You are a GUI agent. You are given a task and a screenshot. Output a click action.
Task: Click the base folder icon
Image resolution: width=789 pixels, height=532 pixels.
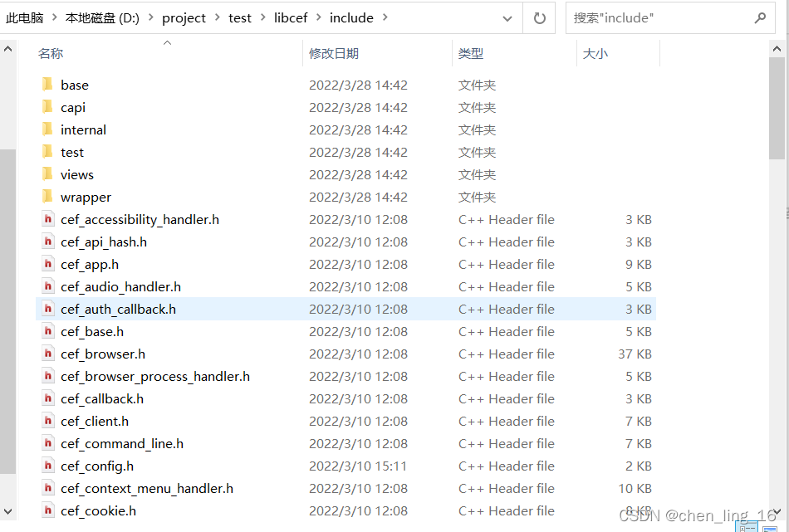pyautogui.click(x=47, y=85)
